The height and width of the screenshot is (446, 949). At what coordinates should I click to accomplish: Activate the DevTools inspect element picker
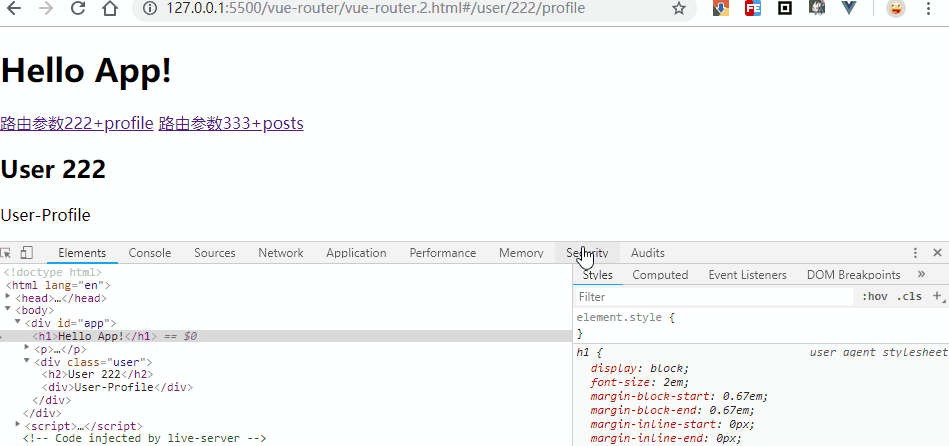(6, 253)
